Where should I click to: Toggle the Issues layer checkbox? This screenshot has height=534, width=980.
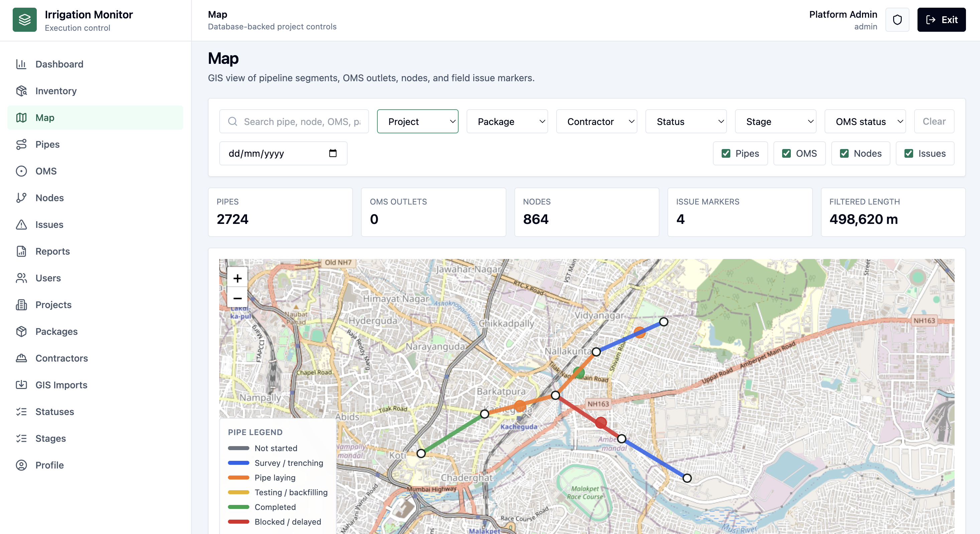pos(908,153)
